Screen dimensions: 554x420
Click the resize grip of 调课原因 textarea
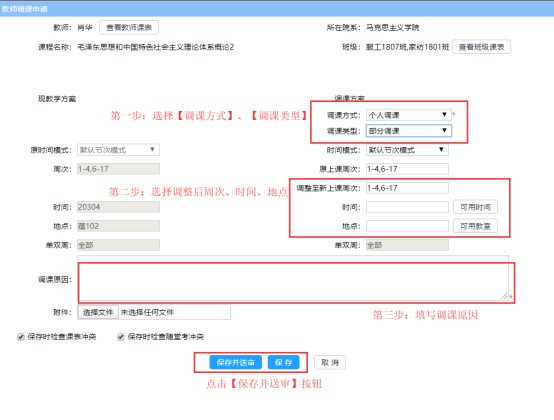point(505,296)
